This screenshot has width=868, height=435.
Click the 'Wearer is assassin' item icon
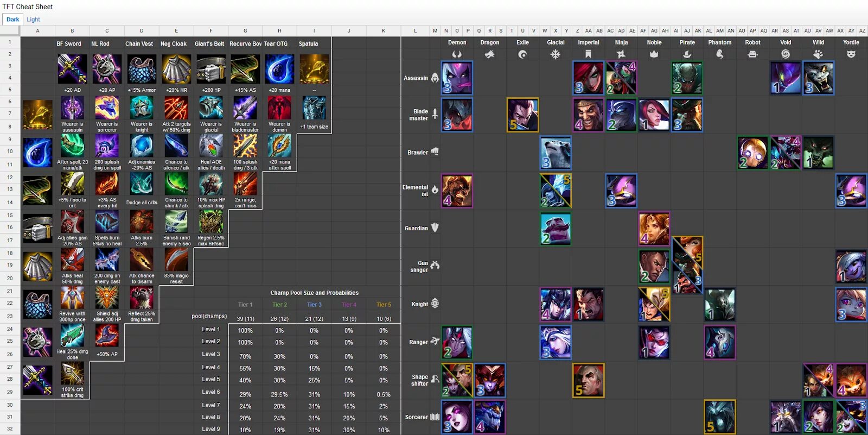[x=72, y=108]
